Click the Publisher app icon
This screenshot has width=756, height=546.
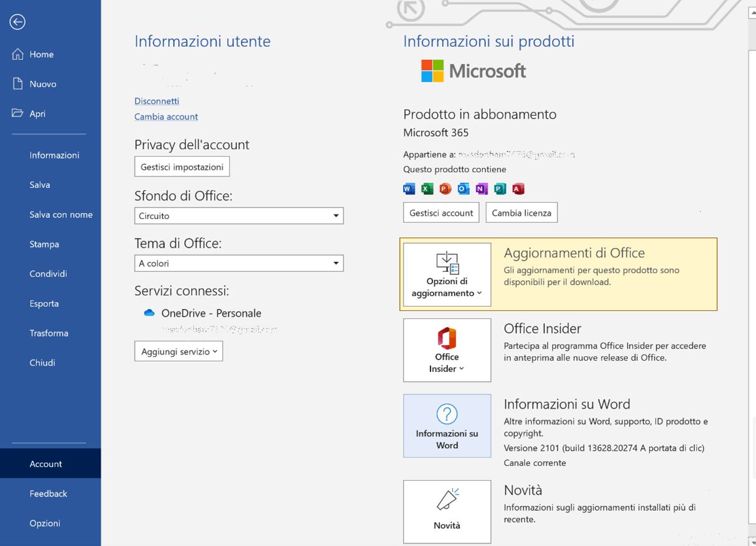point(500,188)
